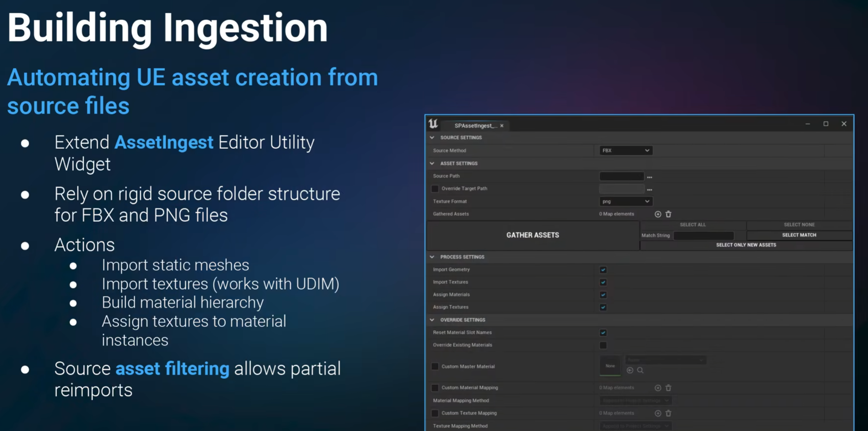Click the Match String input field
Viewport: 868px width, 431px height.
point(703,235)
